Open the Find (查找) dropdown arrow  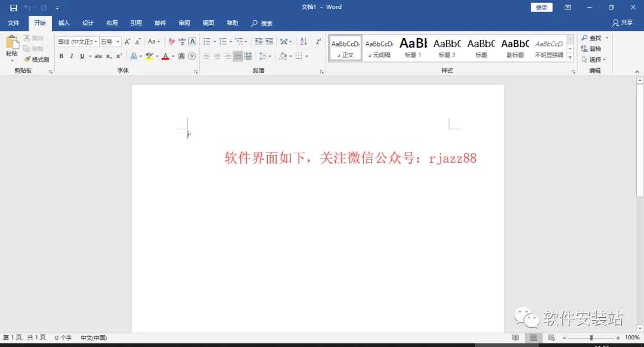point(607,38)
